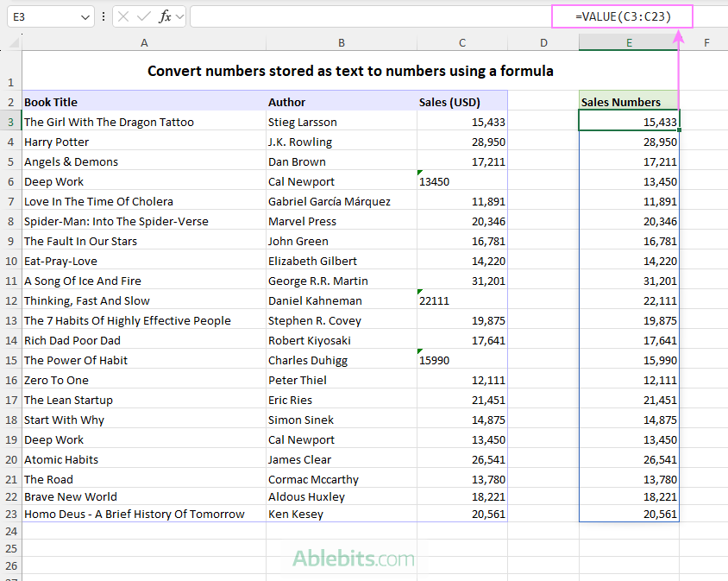Click the 'Author' header cell
Viewport: 728px width, 581px height.
pos(342,102)
